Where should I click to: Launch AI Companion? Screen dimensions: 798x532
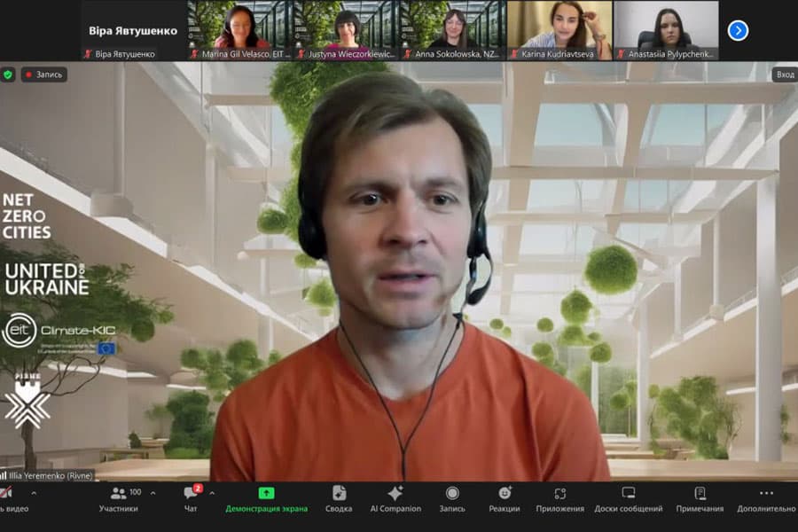(395, 499)
